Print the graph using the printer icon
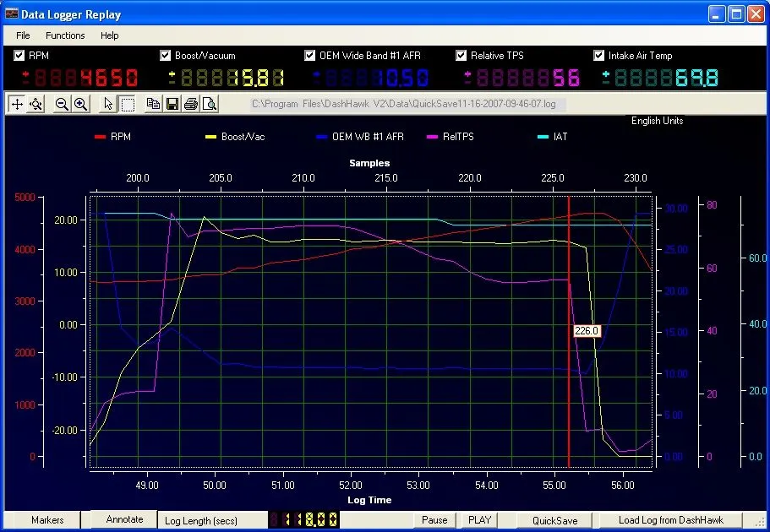This screenshot has width=770, height=532. click(191, 104)
